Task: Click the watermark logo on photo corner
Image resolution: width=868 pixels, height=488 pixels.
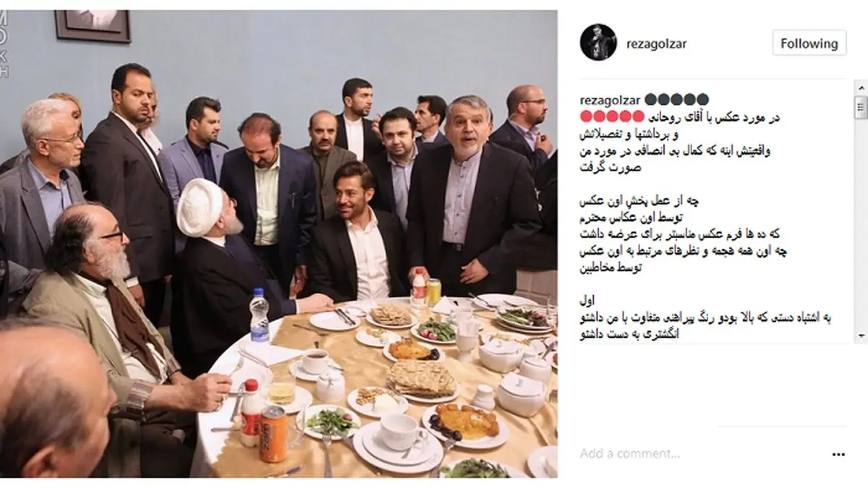Action: pos(4,43)
